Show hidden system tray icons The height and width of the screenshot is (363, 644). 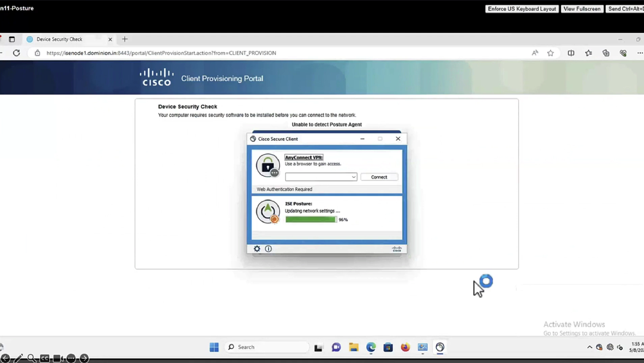point(590,347)
